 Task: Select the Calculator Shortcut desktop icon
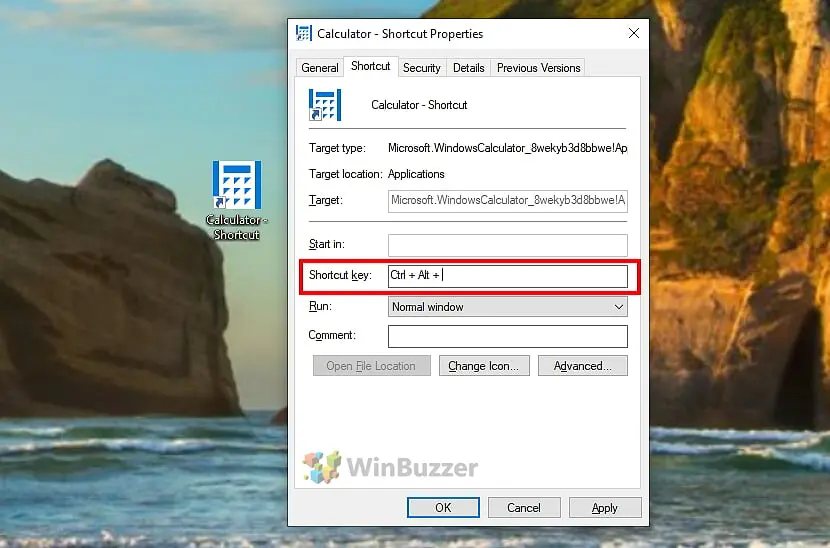[237, 201]
